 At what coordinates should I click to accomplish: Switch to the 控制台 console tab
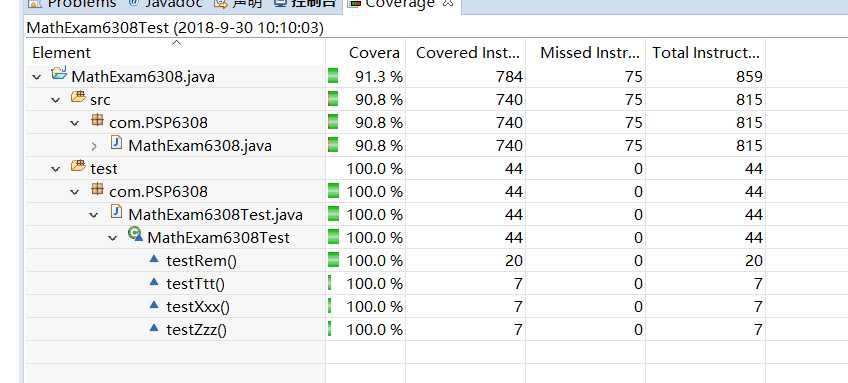[305, 4]
